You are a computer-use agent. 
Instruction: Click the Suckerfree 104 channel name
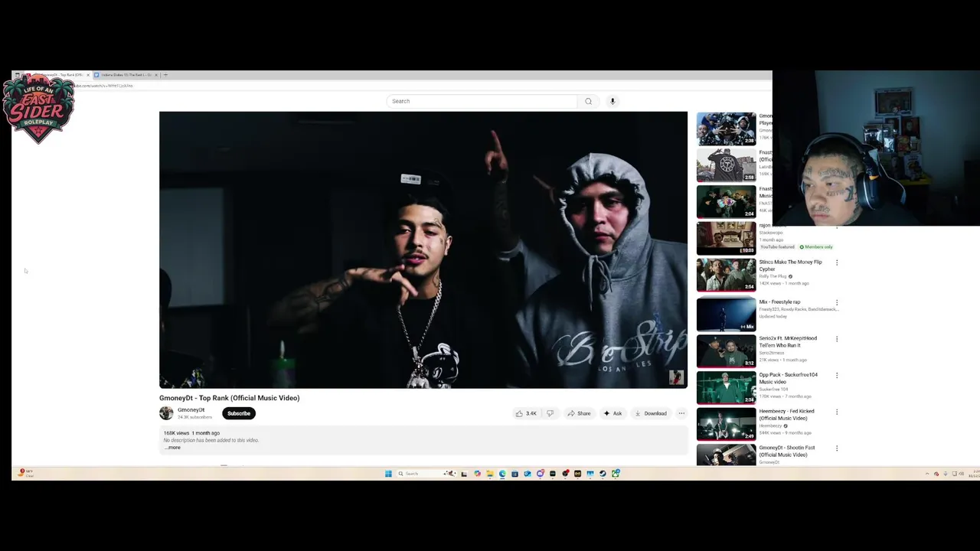click(x=773, y=390)
